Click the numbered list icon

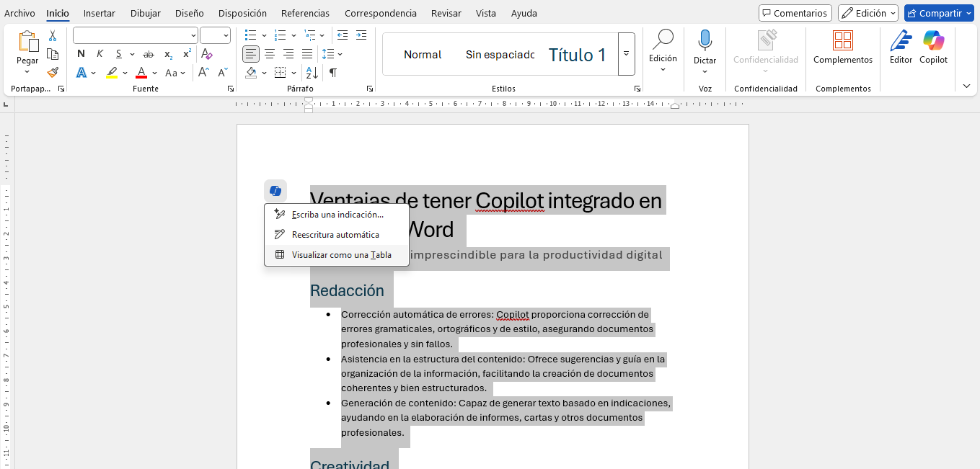[x=280, y=35]
